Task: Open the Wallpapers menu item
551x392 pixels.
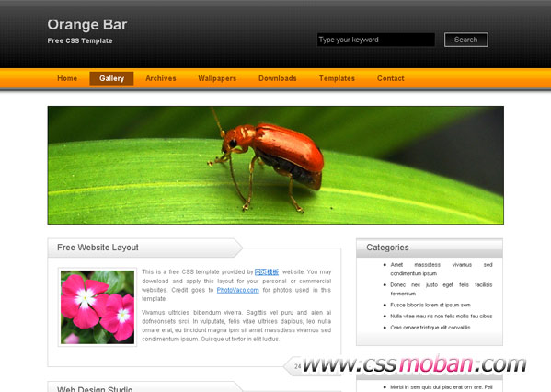Action: pyautogui.click(x=217, y=78)
